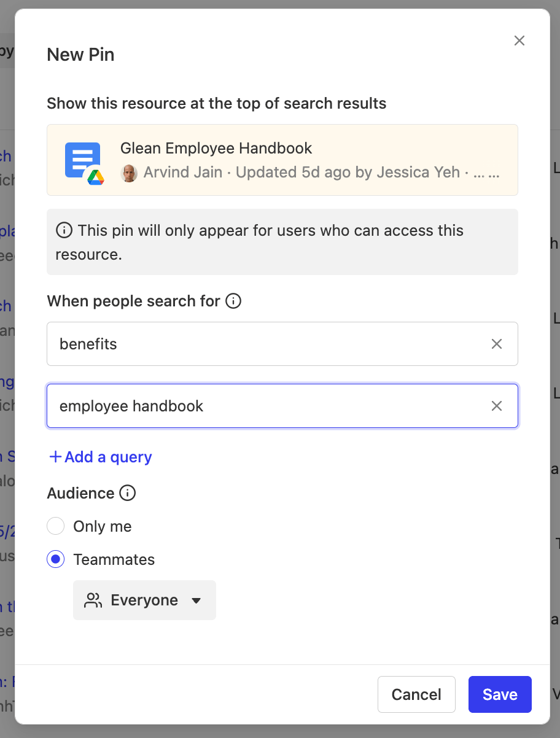
Task: Click the plus icon before Add a query
Action: pyautogui.click(x=55, y=457)
